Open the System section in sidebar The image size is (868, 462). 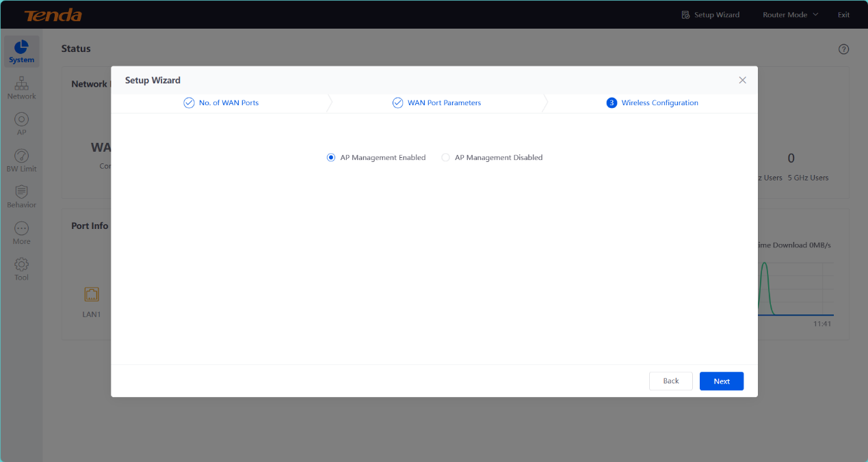click(21, 52)
